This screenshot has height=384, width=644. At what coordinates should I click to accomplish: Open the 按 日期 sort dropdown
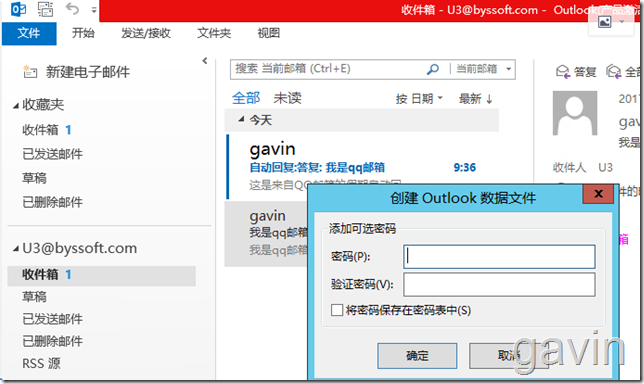[x=419, y=99]
